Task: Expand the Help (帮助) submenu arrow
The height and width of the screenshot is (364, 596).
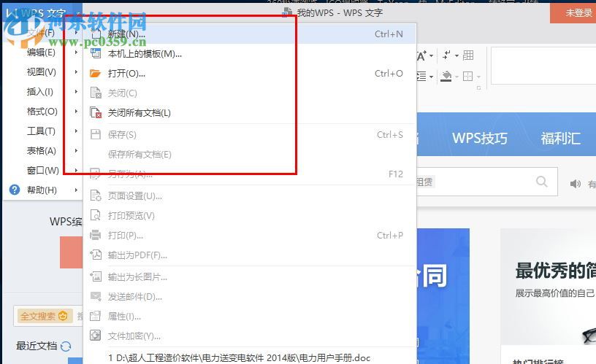Action: pos(76,190)
